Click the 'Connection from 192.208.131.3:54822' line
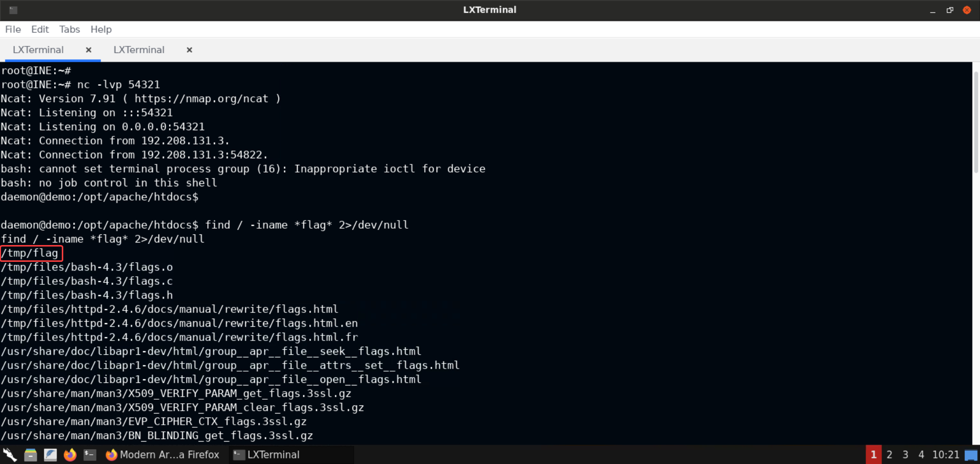Viewport: 980px width, 464px height. tap(134, 155)
